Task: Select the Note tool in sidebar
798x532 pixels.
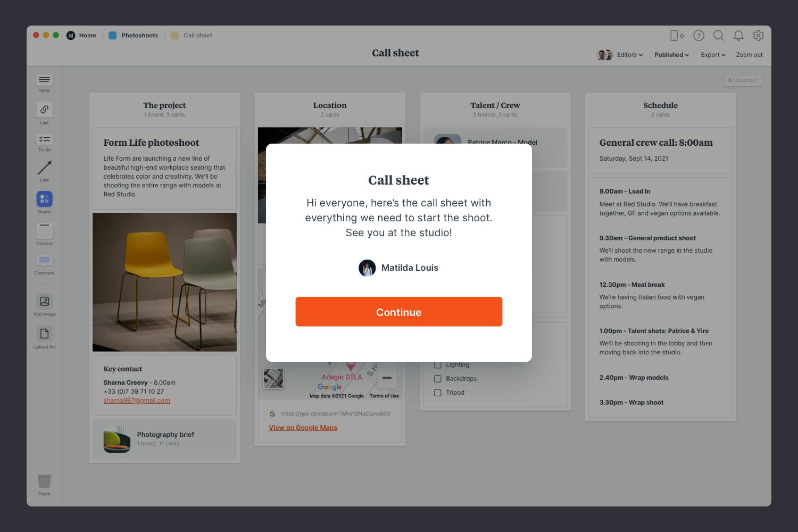Action: point(44,80)
